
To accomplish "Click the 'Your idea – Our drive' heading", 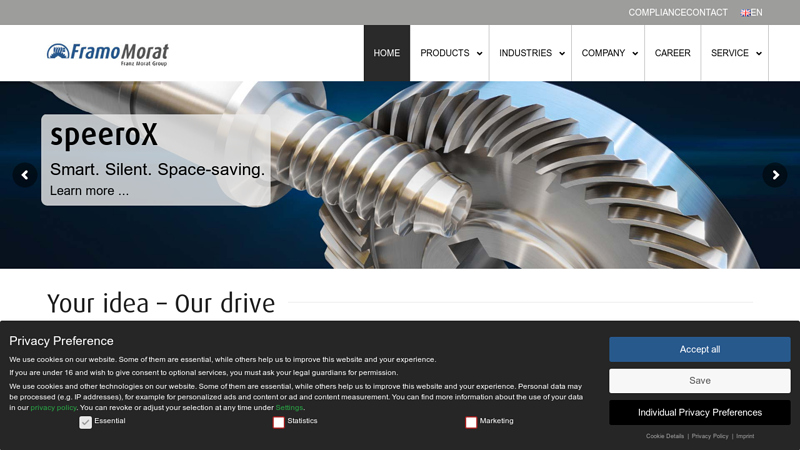I will tap(161, 303).
